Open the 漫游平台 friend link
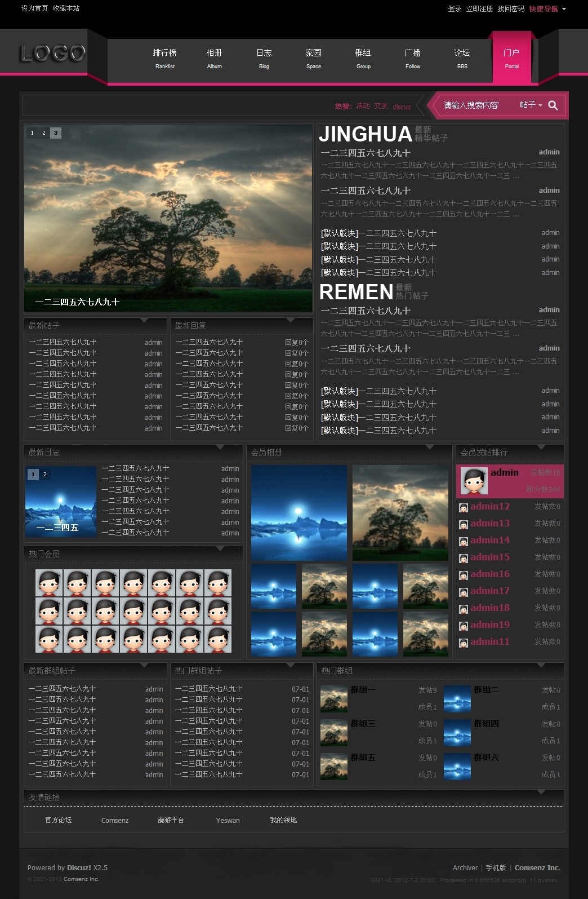 (171, 820)
